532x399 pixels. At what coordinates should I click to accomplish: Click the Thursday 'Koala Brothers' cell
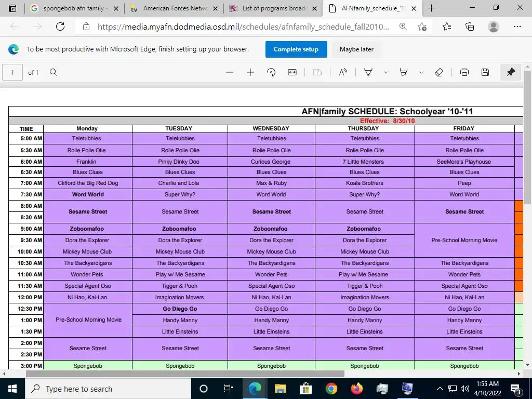[x=364, y=183]
